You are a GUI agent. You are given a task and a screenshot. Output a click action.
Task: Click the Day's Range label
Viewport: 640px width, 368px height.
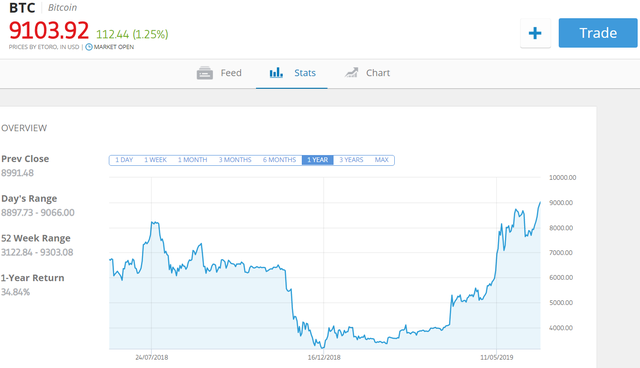29,199
